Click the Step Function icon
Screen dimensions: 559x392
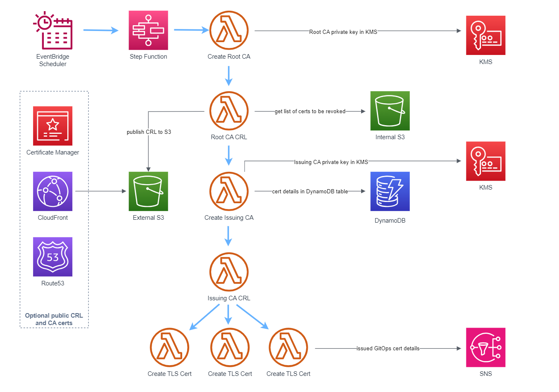148,30
